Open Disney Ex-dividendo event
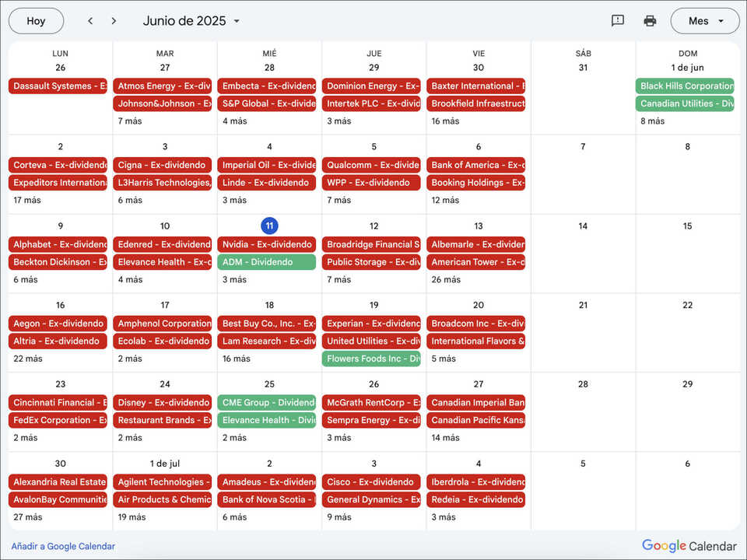This screenshot has height=560, width=747. [x=163, y=402]
